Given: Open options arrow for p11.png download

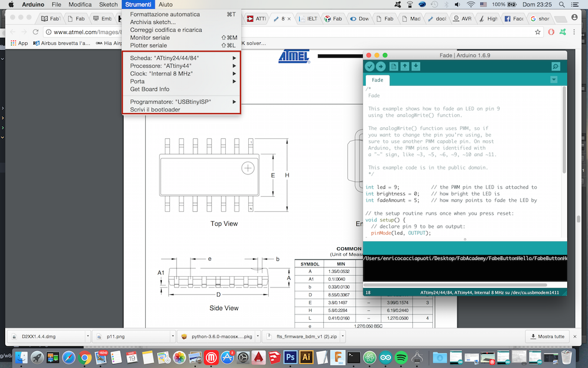Looking at the screenshot, I should (x=173, y=336).
